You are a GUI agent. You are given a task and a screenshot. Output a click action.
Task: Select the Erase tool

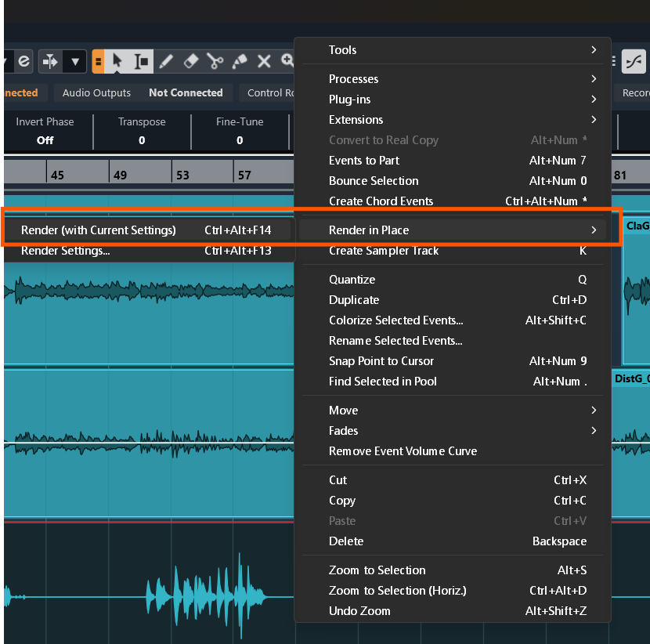[x=190, y=61]
